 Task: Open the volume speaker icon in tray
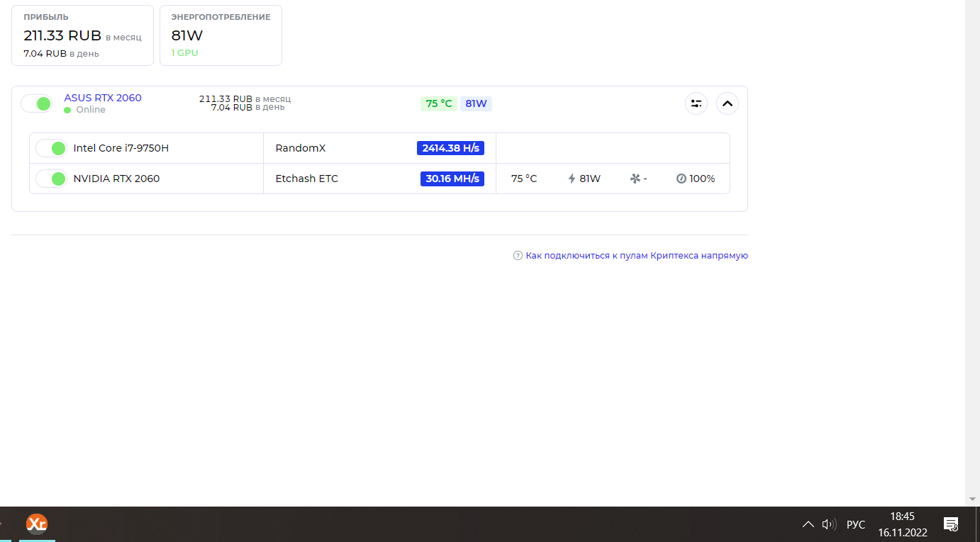tap(828, 524)
